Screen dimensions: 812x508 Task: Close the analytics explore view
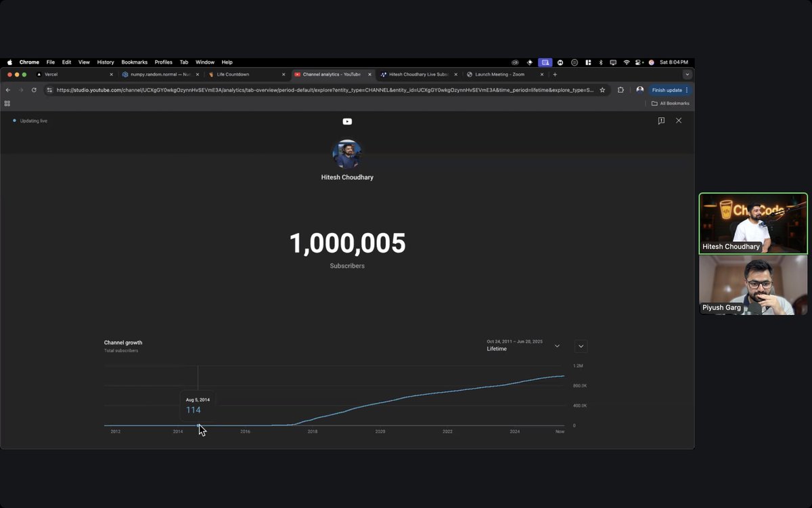(679, 121)
